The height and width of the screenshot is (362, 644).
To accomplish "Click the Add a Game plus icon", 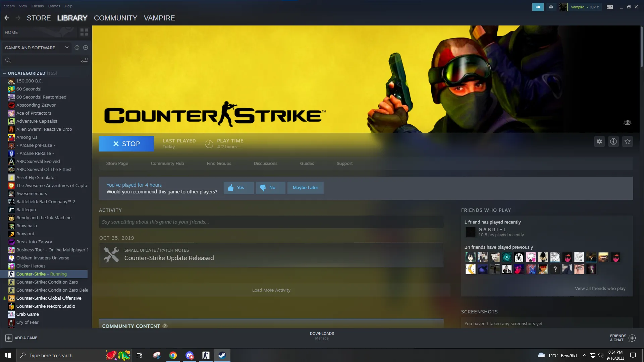I will 9,338.
